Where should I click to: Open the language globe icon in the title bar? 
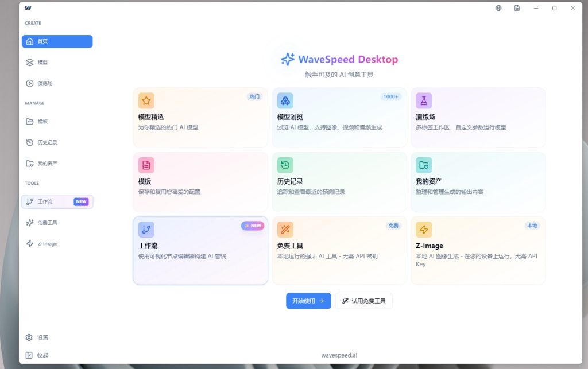498,8
